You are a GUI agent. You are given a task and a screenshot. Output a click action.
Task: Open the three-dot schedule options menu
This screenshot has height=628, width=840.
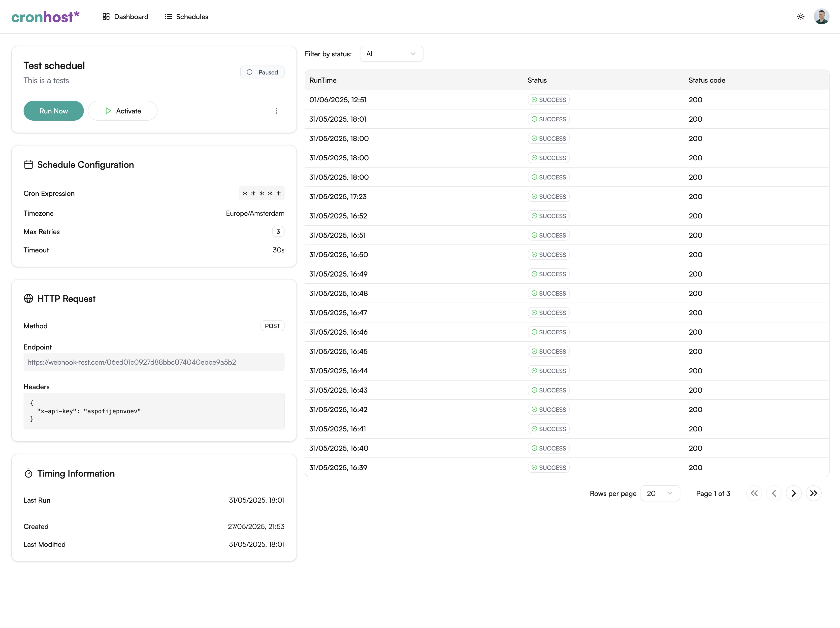[x=276, y=110]
